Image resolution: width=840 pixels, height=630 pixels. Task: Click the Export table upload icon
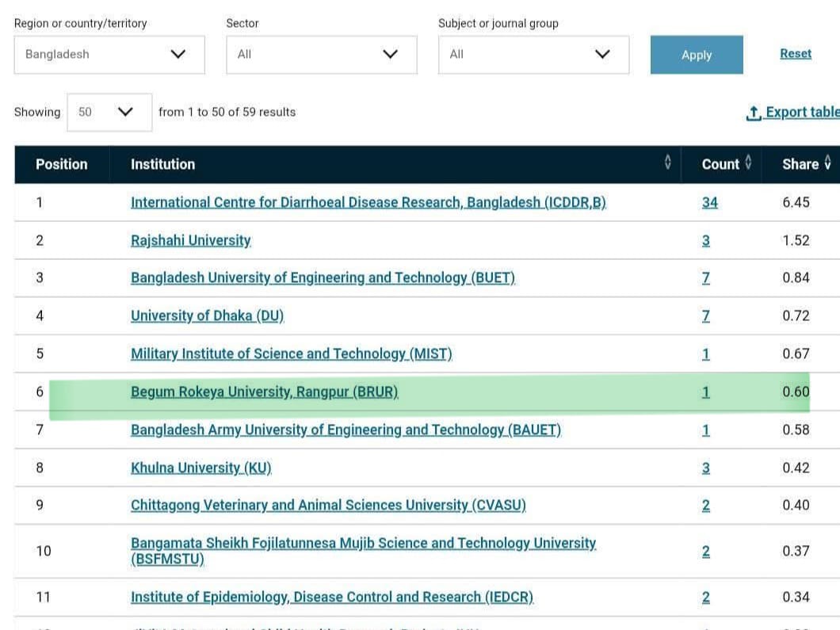[753, 113]
